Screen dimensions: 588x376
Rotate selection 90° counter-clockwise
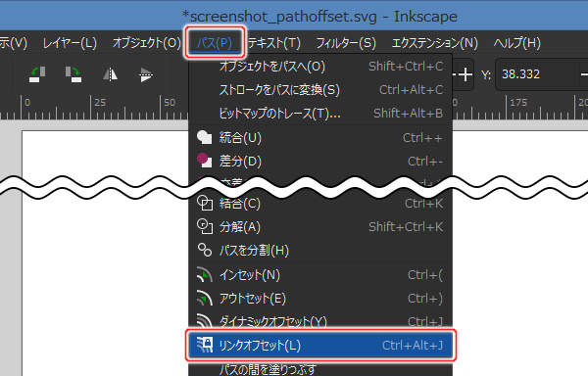[37, 74]
